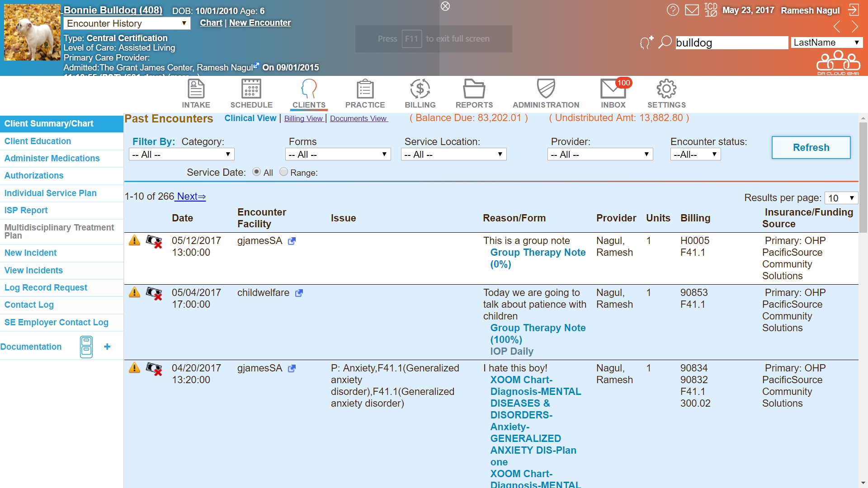Go to Next page of encounters
This screenshot has width=868, height=488.
click(191, 197)
